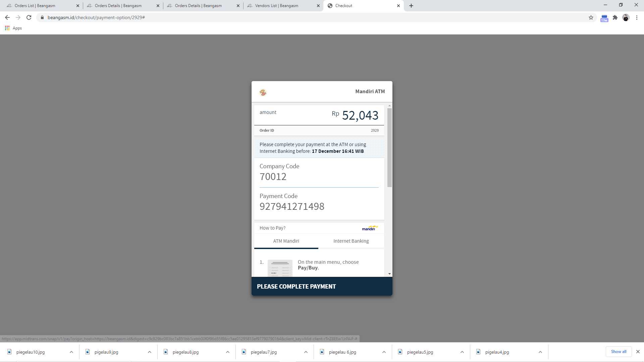
Task: Click PLEASE COMPLETE PAYMENT button
Action: [322, 287]
